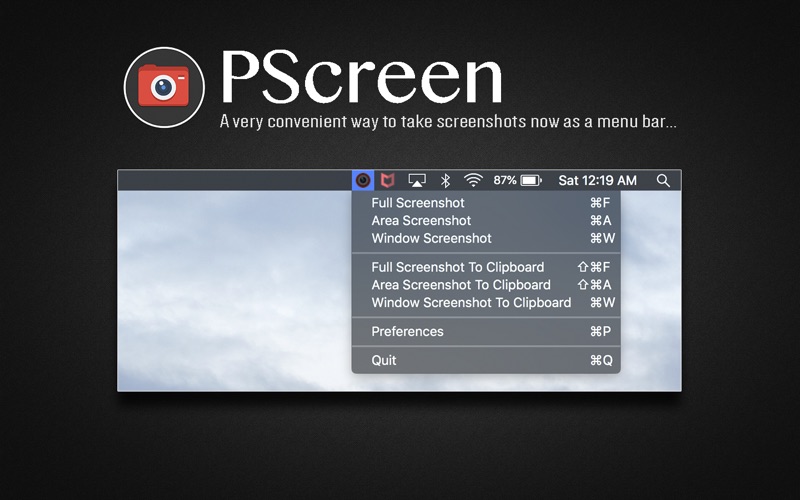Click the Sat 12:19 AM clock
Screen dimensions: 800x500
click(597, 180)
